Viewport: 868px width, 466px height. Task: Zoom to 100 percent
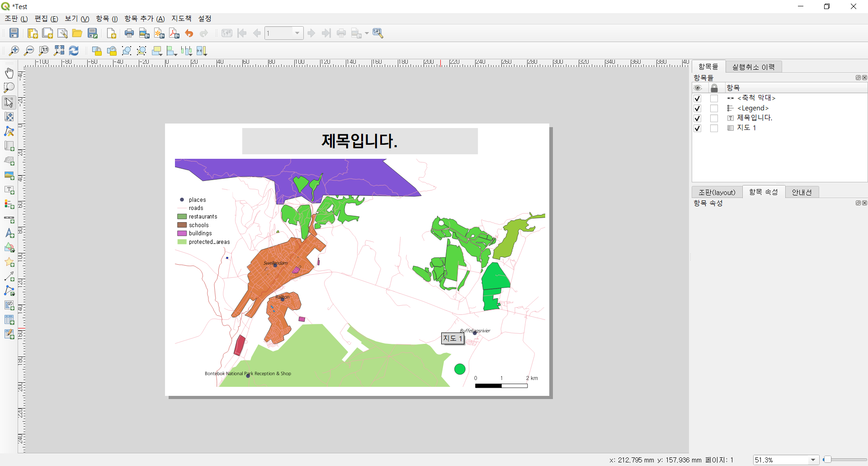pos(44,51)
